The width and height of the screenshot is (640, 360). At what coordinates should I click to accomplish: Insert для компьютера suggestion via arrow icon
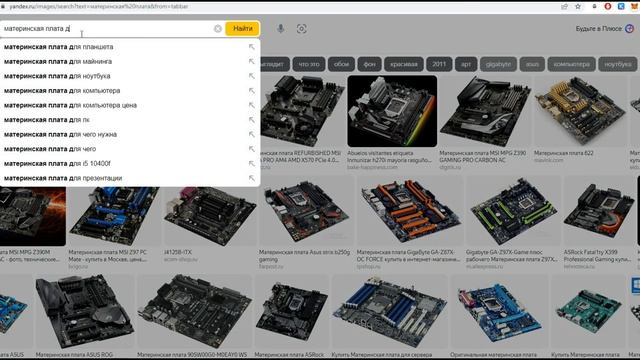pos(251,91)
